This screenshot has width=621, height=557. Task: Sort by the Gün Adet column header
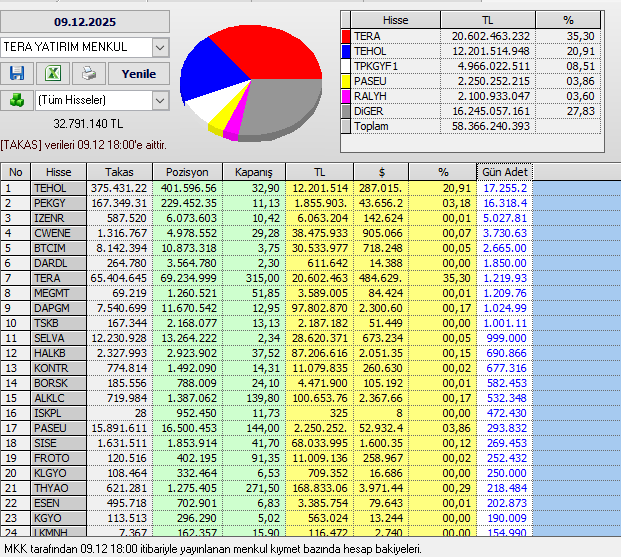click(505, 172)
